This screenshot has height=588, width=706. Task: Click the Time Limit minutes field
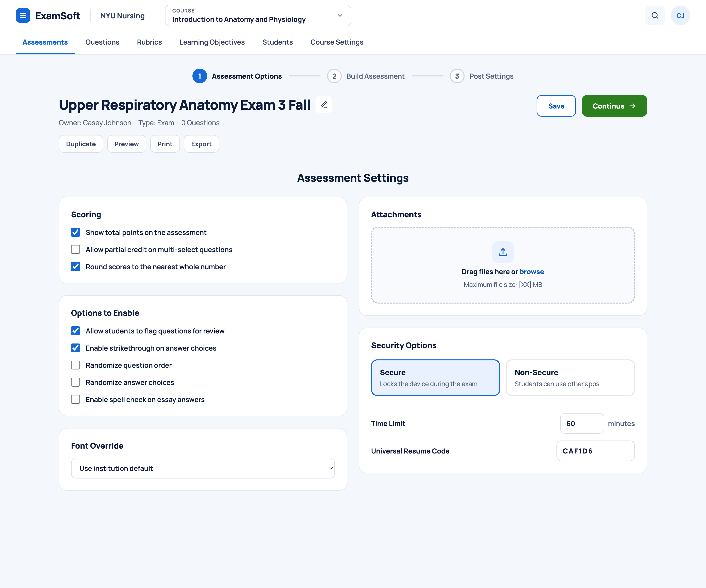(x=582, y=423)
